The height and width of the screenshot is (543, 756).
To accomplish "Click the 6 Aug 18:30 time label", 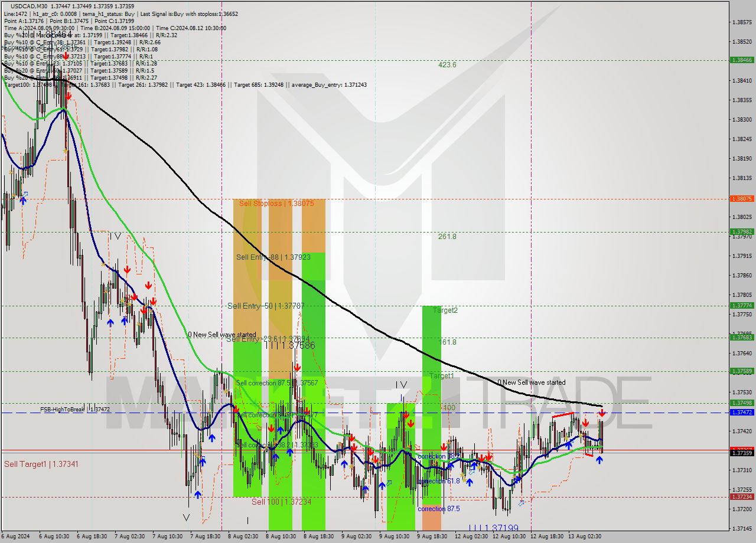I will coord(92,537).
